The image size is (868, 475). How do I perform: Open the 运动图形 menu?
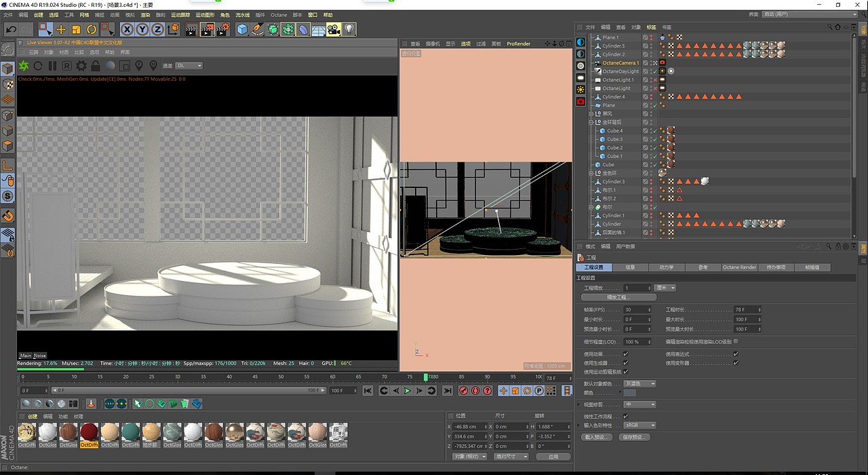point(205,15)
